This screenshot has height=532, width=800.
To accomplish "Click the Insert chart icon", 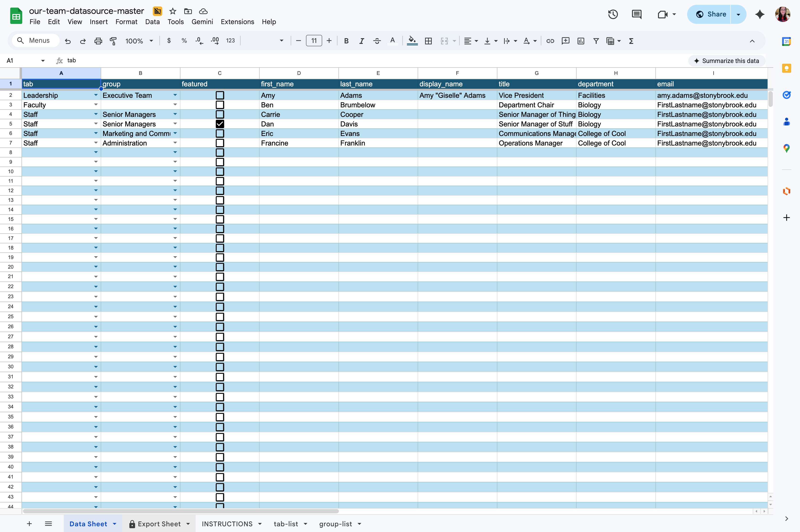I will click(x=581, y=41).
